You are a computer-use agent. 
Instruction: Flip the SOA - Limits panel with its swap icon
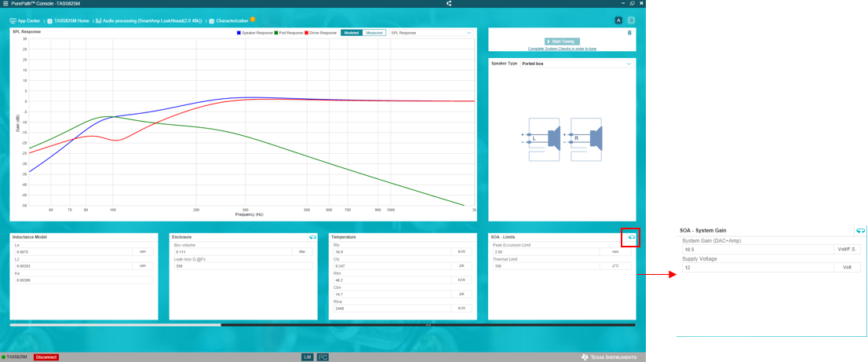pos(631,237)
